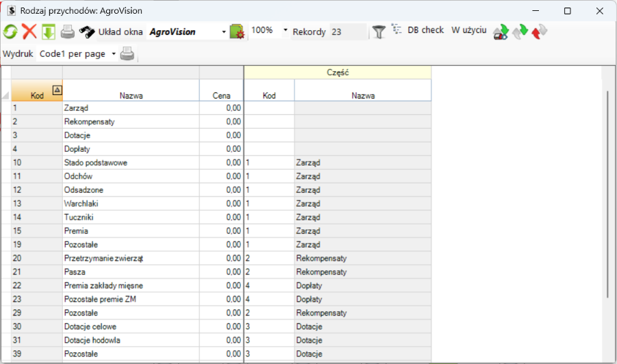617x364 pixels.
Task: Click Kod cell '10'
Action: [x=36, y=162]
